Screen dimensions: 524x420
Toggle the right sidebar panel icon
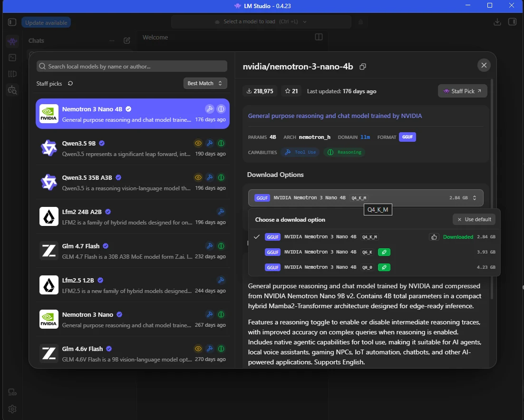coord(512,22)
